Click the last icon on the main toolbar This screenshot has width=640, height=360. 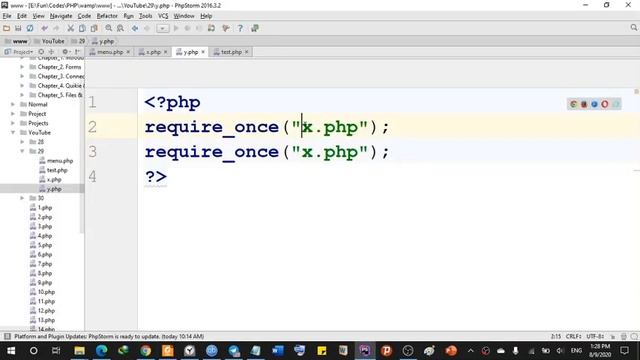tap(255, 28)
